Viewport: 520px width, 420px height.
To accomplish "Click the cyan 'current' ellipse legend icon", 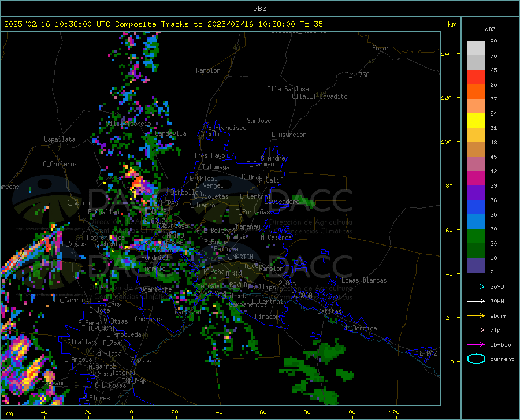I will click(x=476, y=359).
